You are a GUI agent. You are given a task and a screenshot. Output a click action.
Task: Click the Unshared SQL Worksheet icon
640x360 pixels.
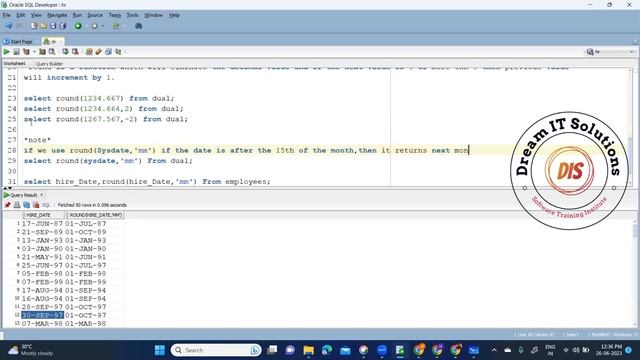point(89,52)
